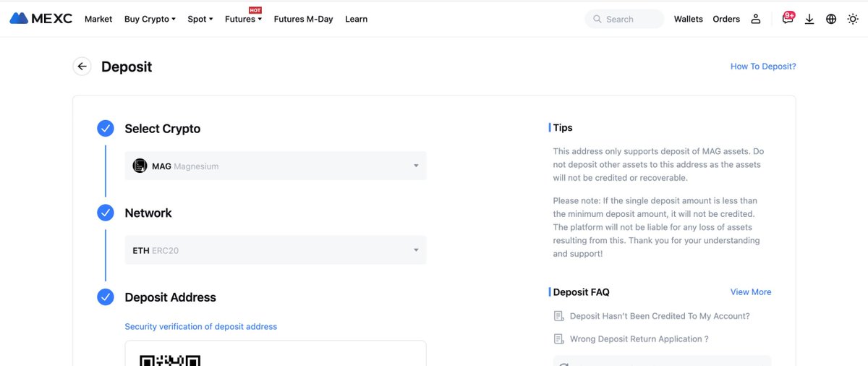Screen dimensions: 868x366
Task: Open Security verification of deposit address link
Action: click(x=201, y=327)
